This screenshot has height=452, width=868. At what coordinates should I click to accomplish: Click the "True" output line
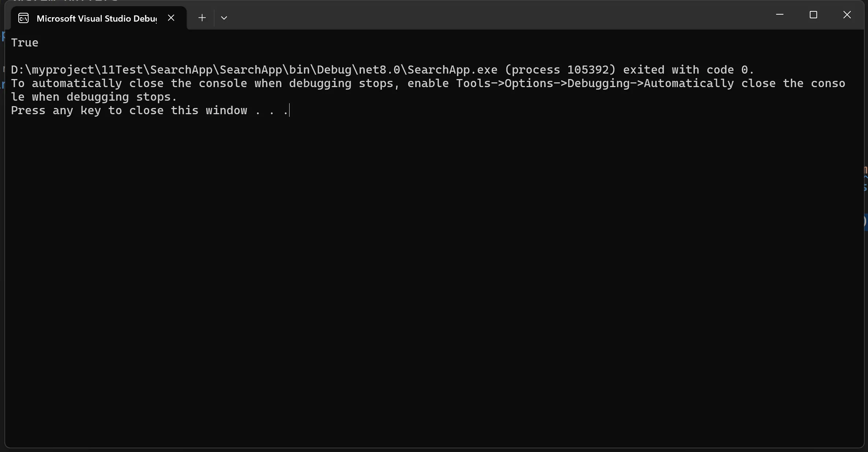point(25,43)
